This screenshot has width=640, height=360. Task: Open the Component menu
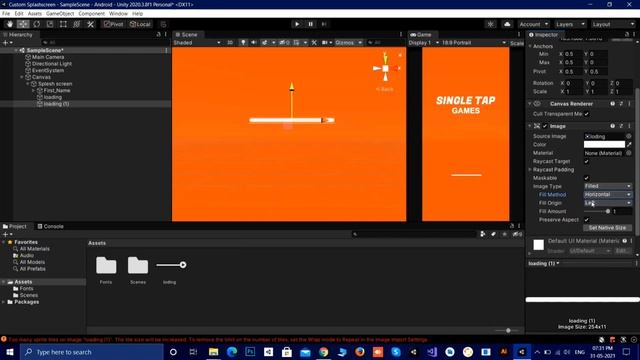pos(91,13)
